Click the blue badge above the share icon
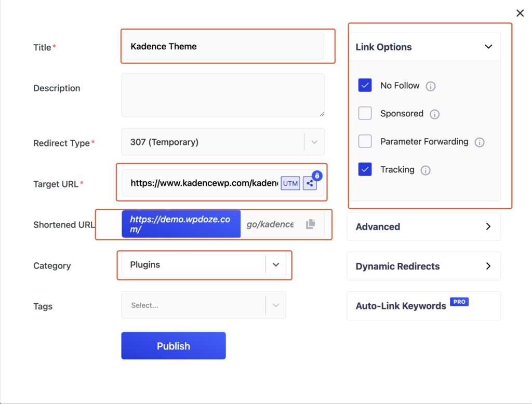Screen dimensions: 532x404 click(x=317, y=176)
